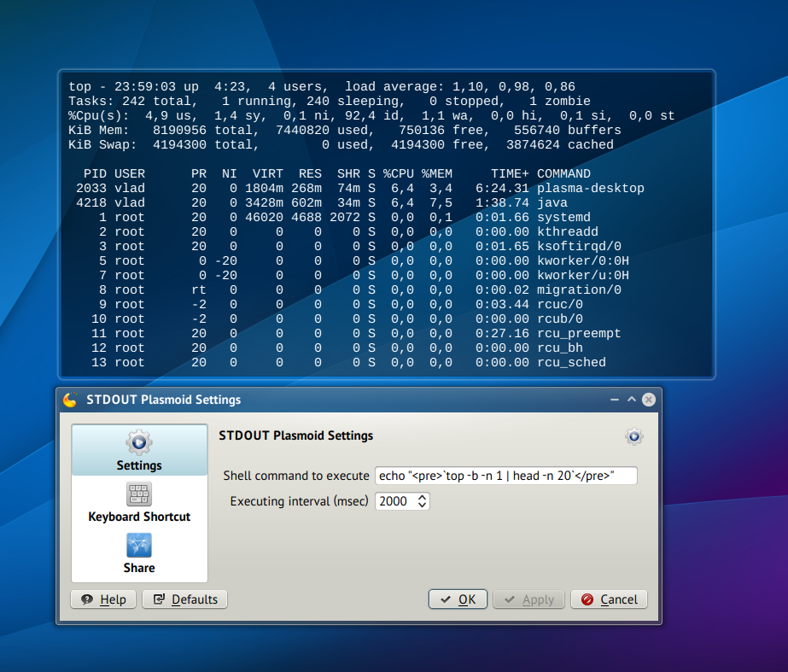Click the 'KiB Mem:' line in top output
The width and height of the screenshot is (788, 672).
coord(345,130)
